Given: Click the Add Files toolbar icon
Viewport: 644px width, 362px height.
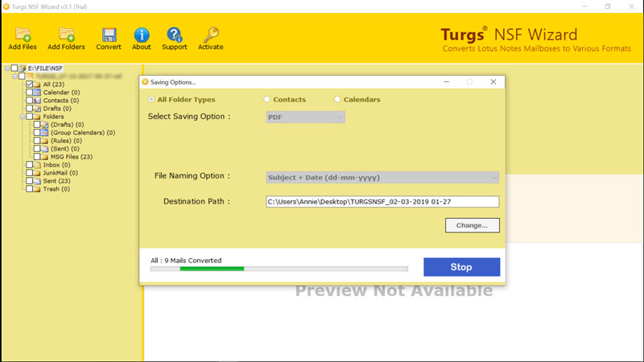Looking at the screenshot, I should coord(23,39).
